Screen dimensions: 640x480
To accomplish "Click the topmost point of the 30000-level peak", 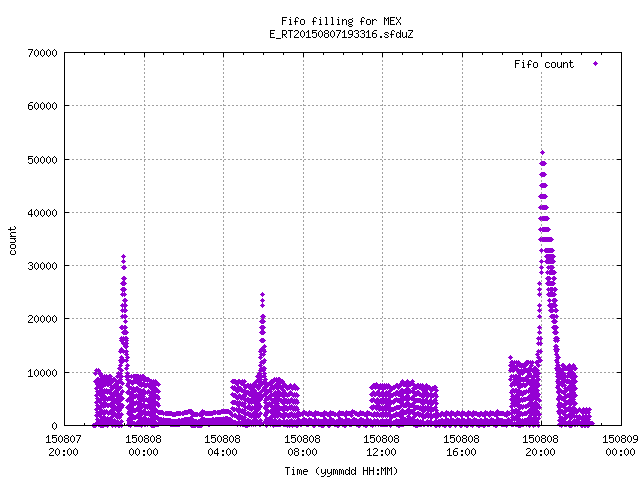I will 124,257.
